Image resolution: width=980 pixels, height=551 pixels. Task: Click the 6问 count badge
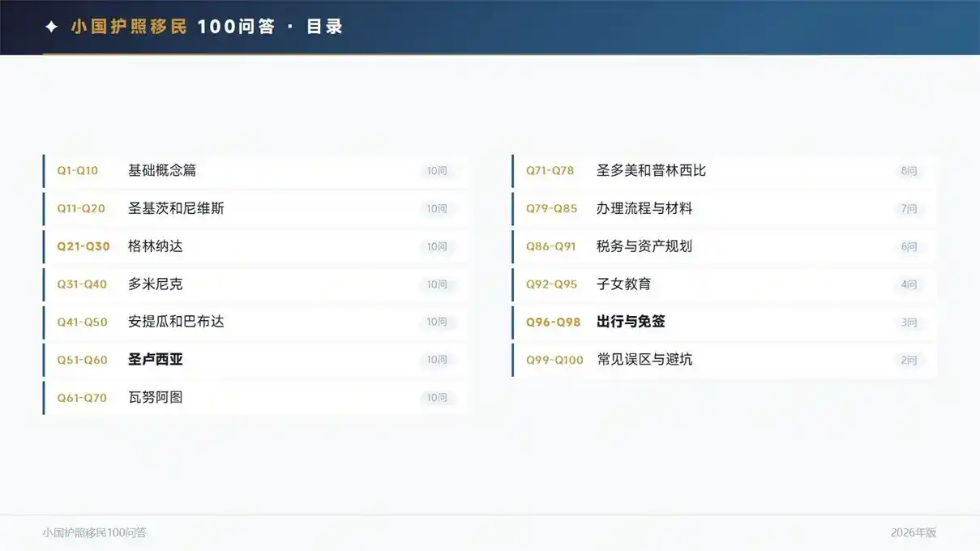(x=909, y=246)
